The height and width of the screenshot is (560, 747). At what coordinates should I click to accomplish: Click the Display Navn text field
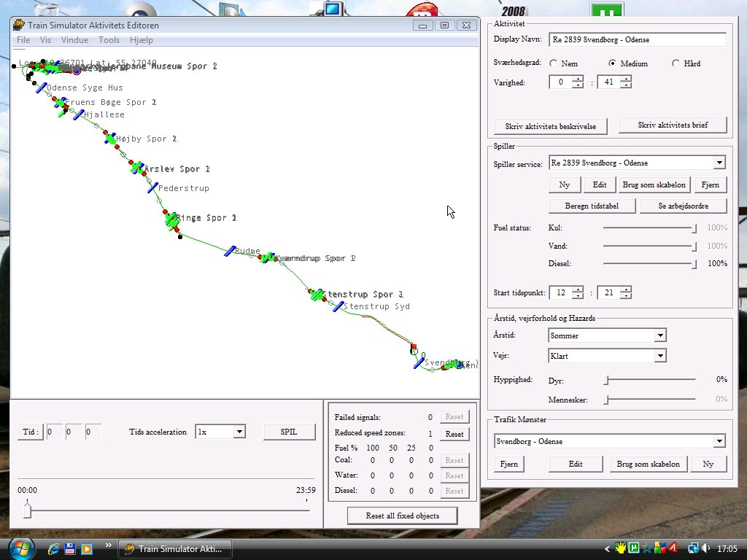[x=637, y=39]
